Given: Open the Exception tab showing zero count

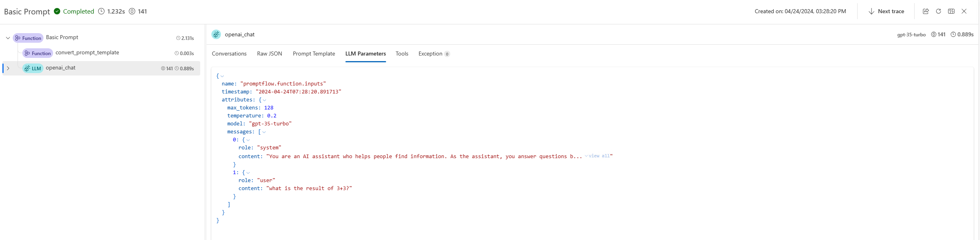Looking at the screenshot, I should [x=430, y=54].
